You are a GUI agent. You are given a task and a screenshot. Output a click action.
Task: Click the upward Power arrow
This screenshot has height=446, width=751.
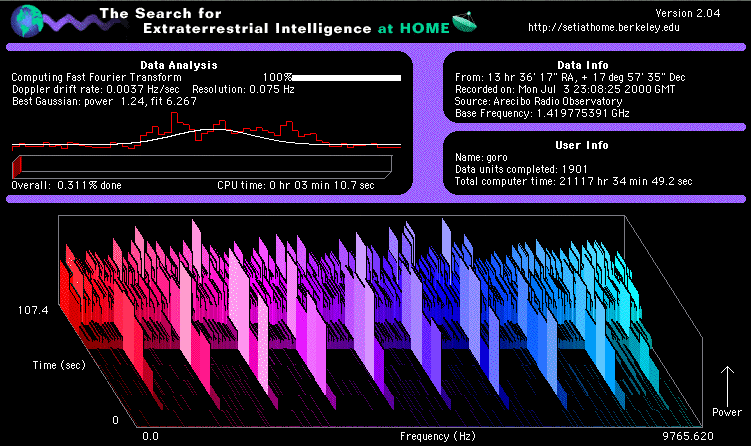[x=726, y=383]
